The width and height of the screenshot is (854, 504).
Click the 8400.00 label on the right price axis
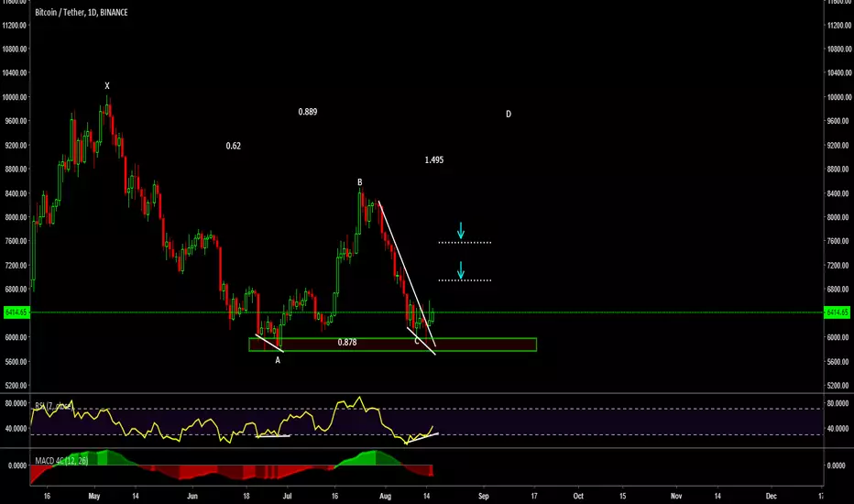(838, 193)
